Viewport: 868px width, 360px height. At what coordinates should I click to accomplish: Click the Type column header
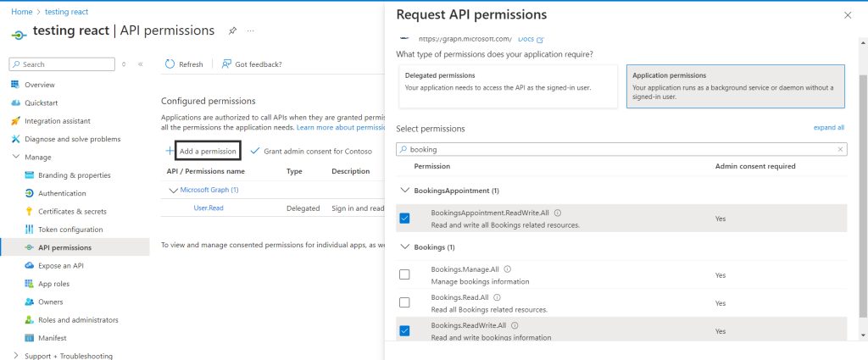coord(294,171)
